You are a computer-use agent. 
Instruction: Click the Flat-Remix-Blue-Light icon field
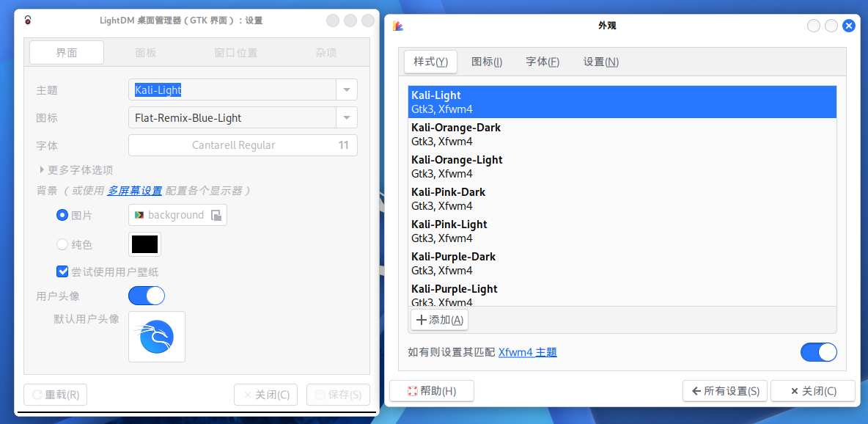pyautogui.click(x=232, y=117)
